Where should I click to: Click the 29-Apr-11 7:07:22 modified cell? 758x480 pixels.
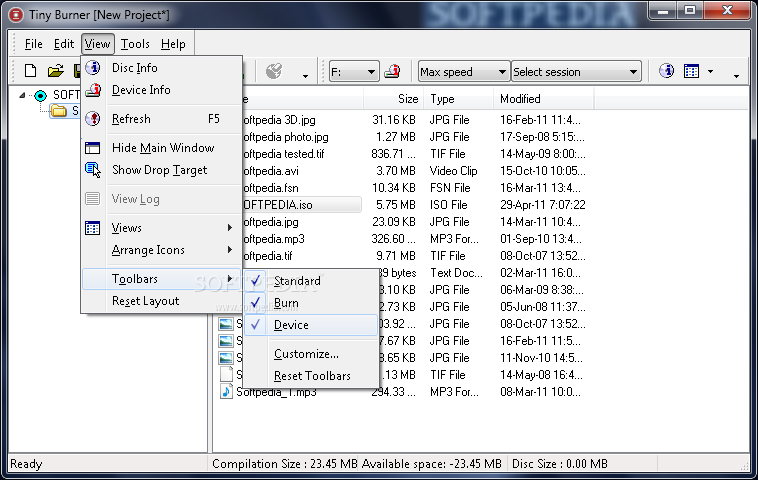(x=542, y=205)
